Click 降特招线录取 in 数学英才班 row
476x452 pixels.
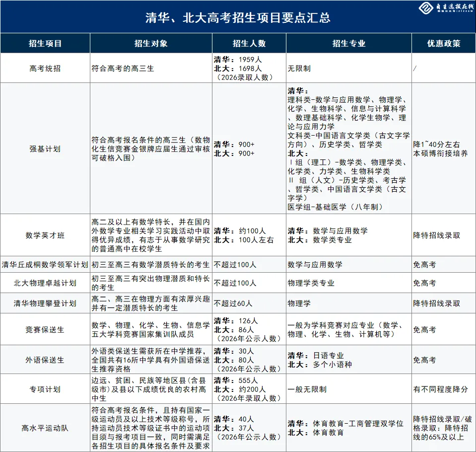[444, 235]
